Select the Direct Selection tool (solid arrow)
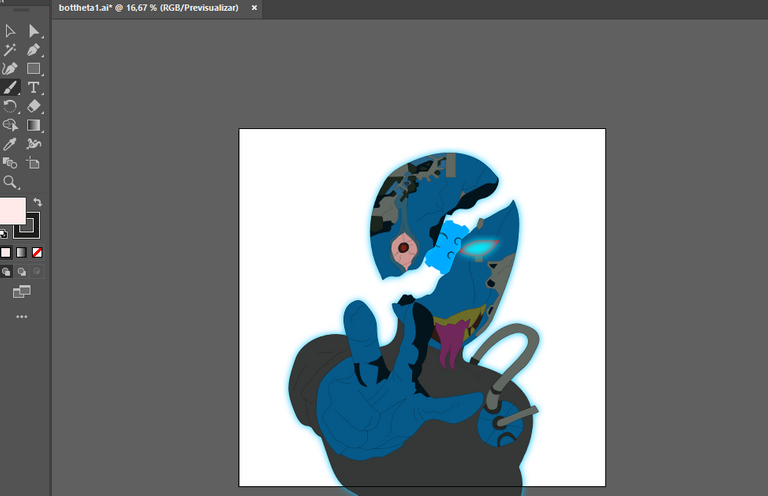 pyautogui.click(x=33, y=31)
